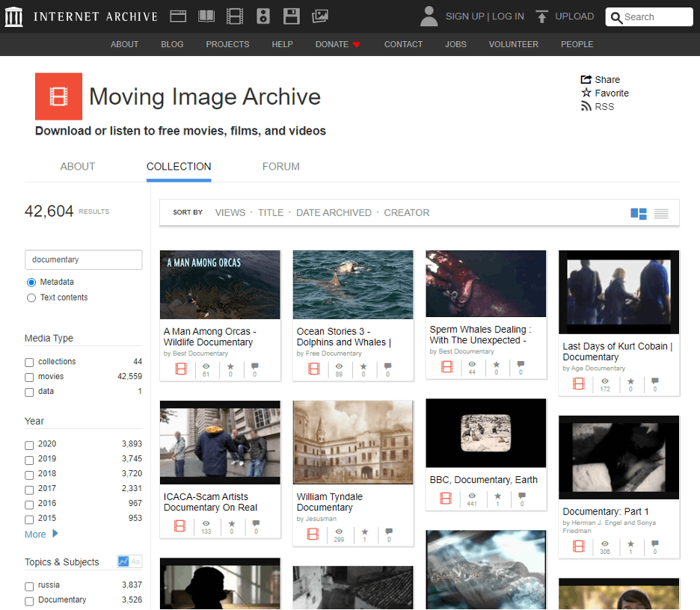Check the Documentary topic filter
The width and height of the screenshot is (700, 610).
tap(29, 602)
